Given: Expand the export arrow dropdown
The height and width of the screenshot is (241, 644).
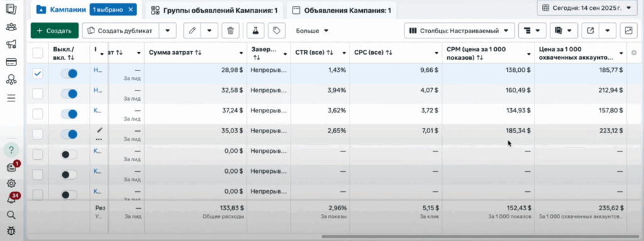Looking at the screenshot, I should tap(608, 30).
